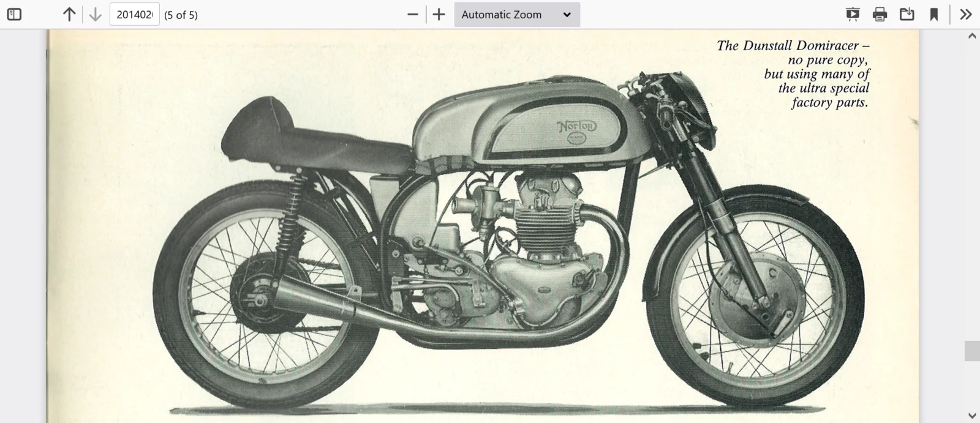Zoom out with the minus button

tap(413, 14)
